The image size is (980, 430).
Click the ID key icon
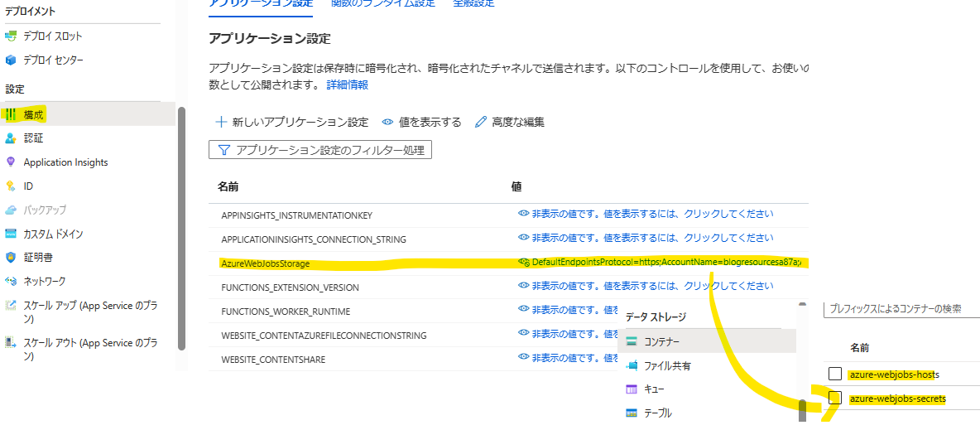[10, 186]
